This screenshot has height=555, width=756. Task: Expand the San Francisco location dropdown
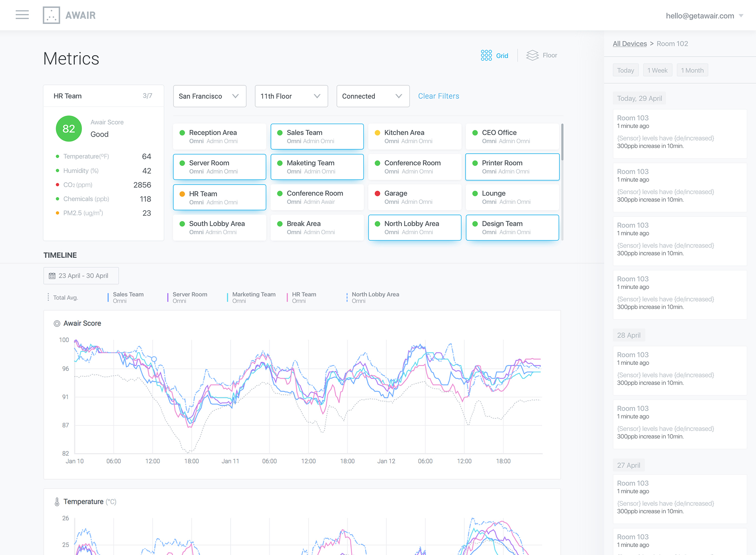(209, 96)
